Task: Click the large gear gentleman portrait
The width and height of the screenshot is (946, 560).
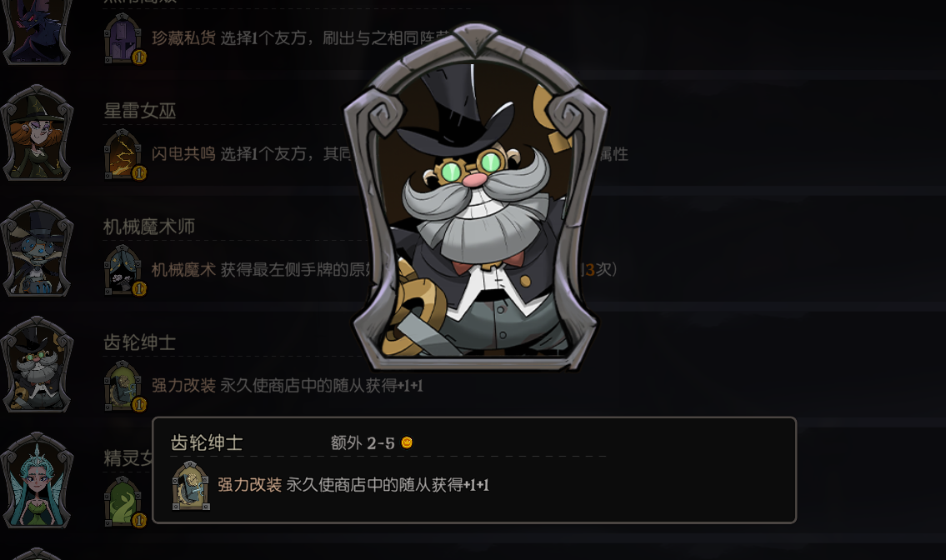Action: tap(476, 197)
